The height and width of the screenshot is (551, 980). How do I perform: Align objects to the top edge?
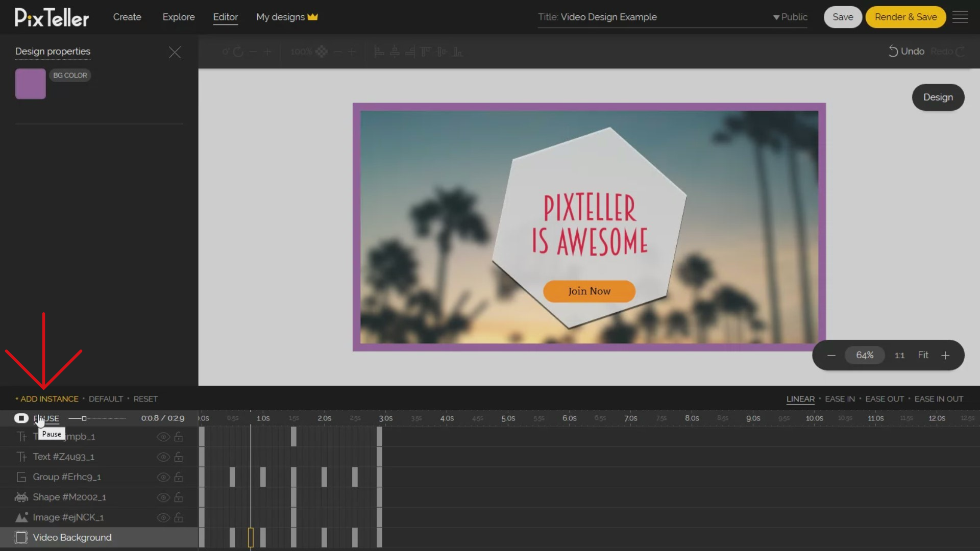pos(426,52)
